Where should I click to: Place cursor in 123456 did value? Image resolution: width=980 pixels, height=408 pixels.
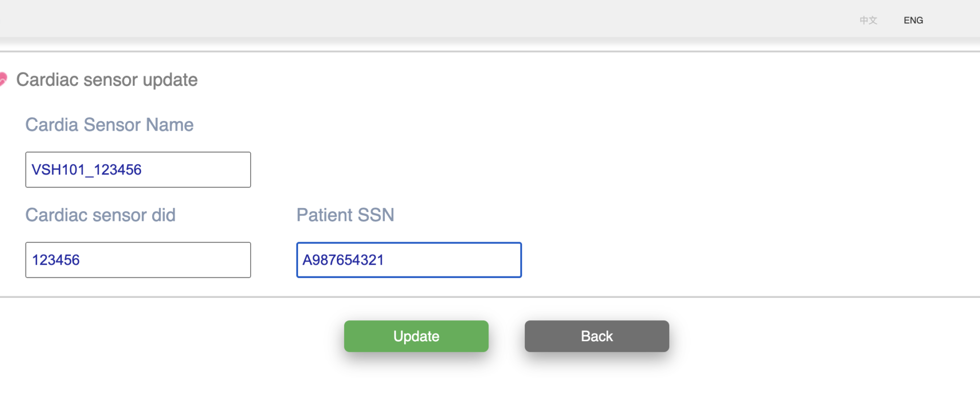(56, 260)
